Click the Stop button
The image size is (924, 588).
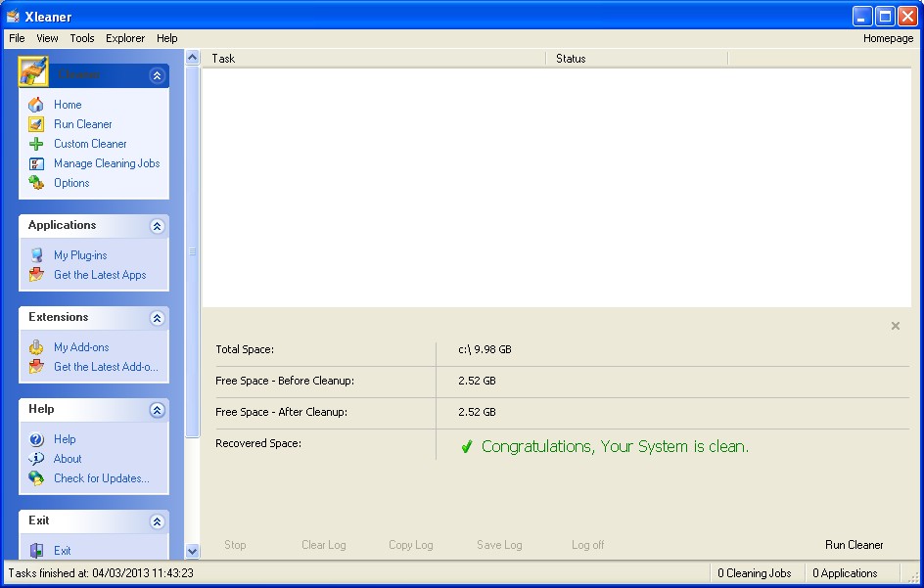click(x=235, y=545)
